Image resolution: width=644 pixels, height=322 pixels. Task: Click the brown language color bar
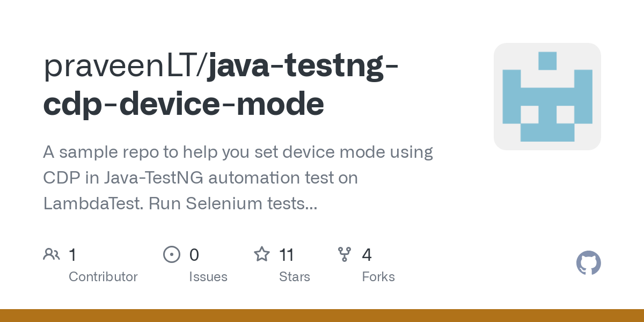(322, 316)
